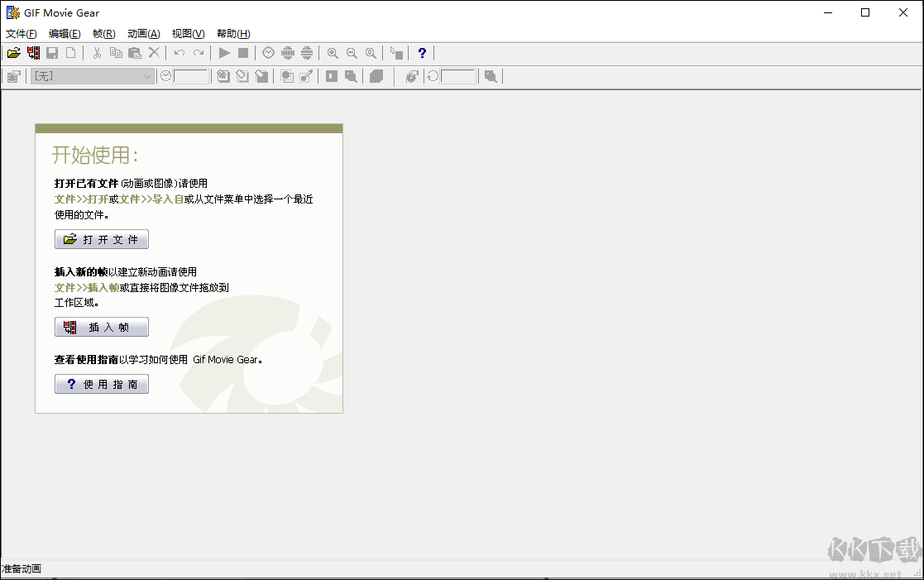924x580 pixels.
Task: Click the bold text 查看使用指南
Action: pyautogui.click(x=87, y=360)
